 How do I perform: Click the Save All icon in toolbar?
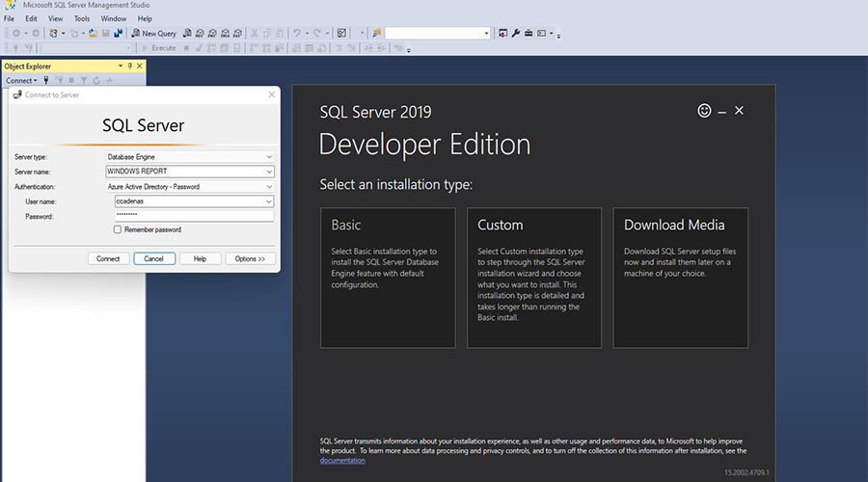coord(118,33)
